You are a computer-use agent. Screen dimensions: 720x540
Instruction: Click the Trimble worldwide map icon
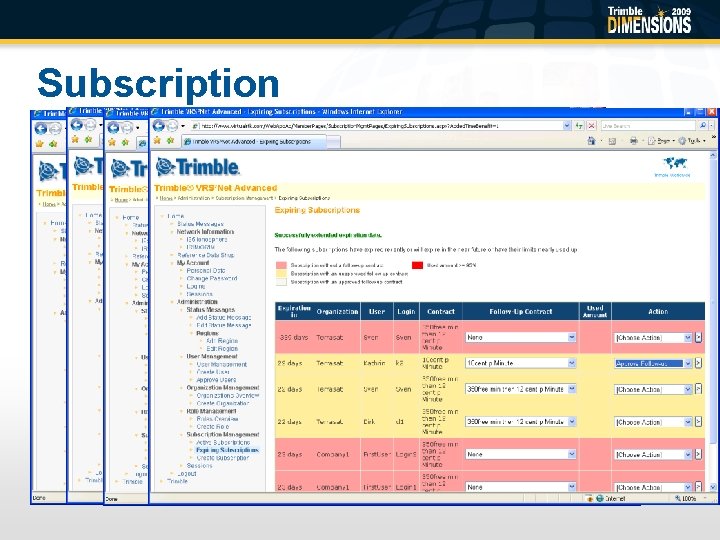click(675, 163)
